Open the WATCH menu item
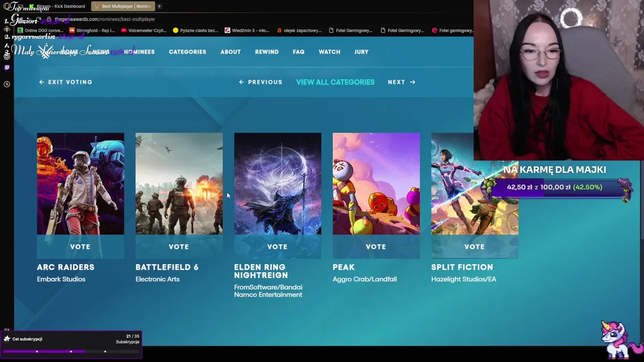 point(329,52)
